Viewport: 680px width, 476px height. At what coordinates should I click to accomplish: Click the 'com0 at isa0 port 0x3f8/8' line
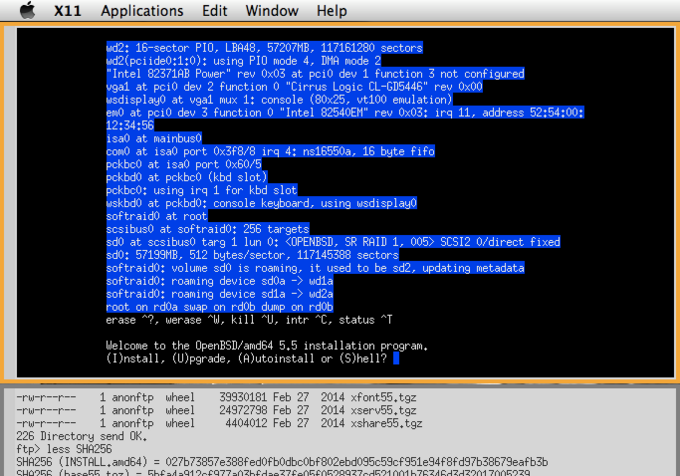pyautogui.click(x=270, y=151)
